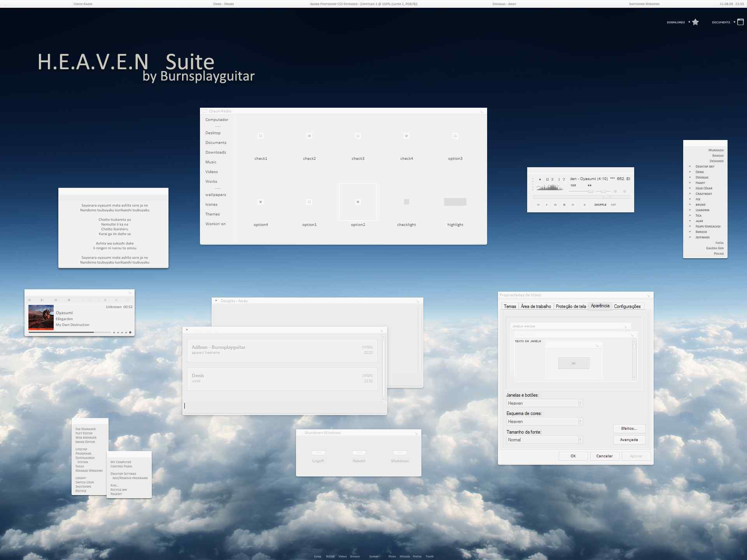Expand Desktop Art contact group
The height and width of the screenshot is (560, 747).
[x=690, y=166]
